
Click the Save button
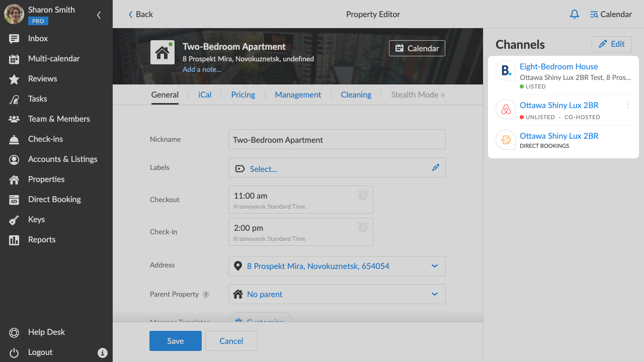[176, 341]
